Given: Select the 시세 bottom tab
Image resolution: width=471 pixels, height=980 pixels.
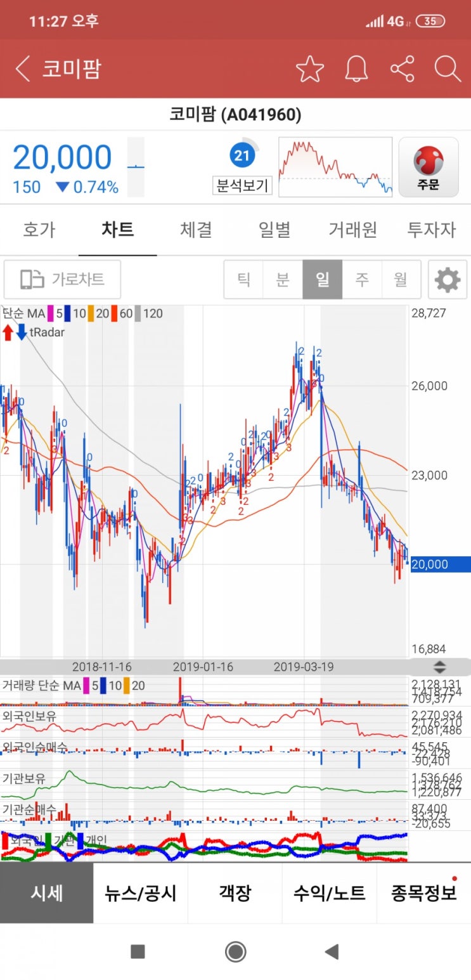Looking at the screenshot, I should [x=47, y=893].
